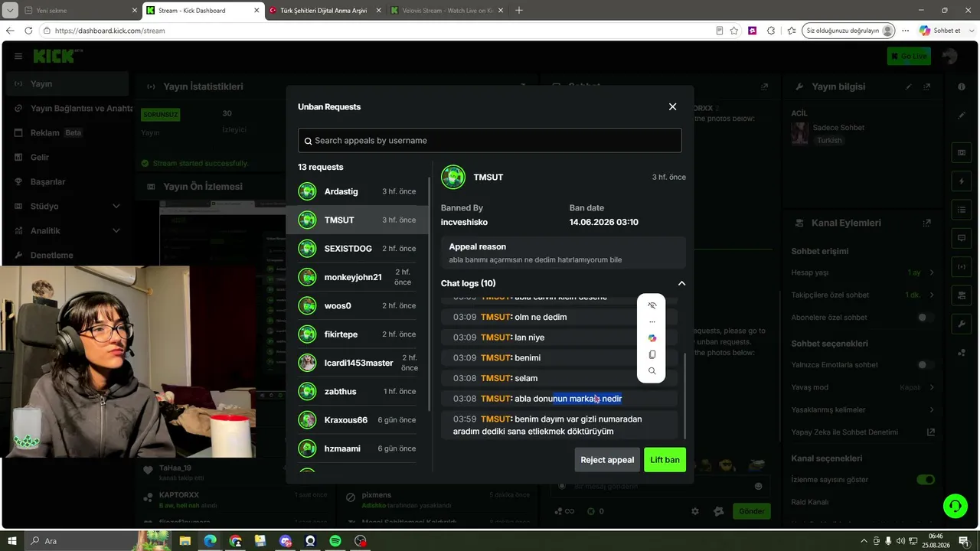Go to Gelir in sidebar
Screen dimensions: 980x551
tap(67, 157)
